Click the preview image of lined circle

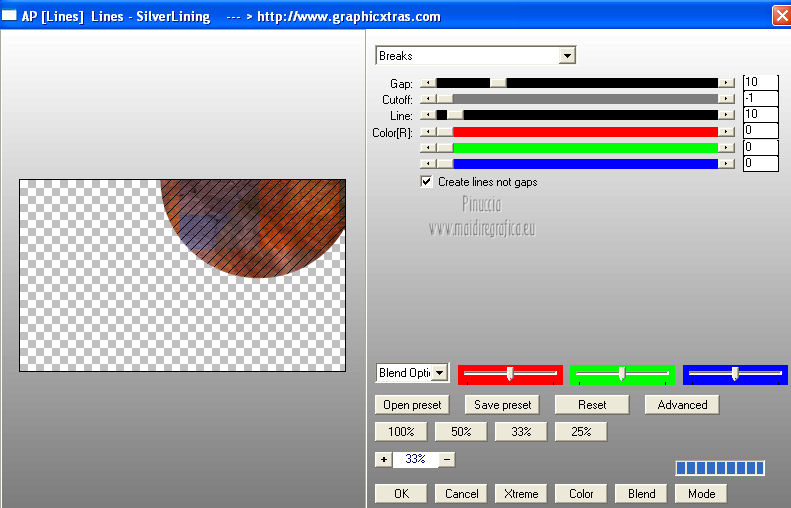pyautogui.click(x=183, y=275)
